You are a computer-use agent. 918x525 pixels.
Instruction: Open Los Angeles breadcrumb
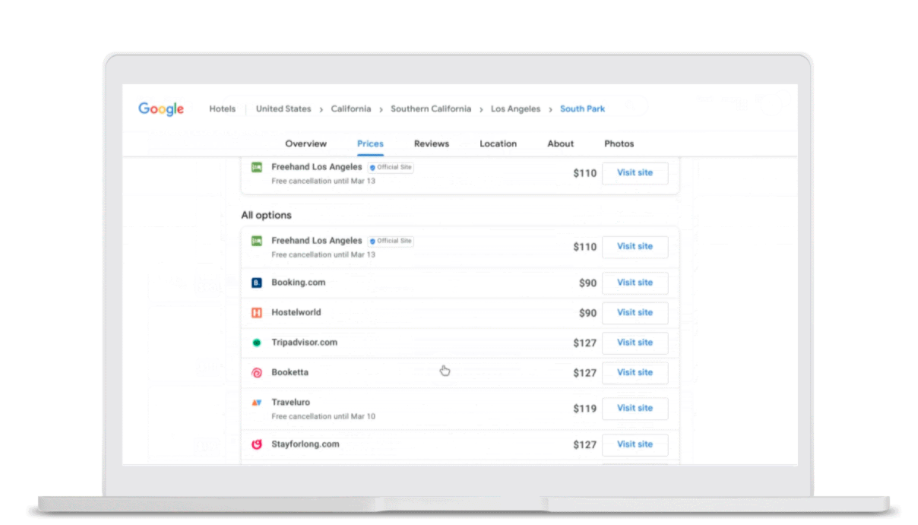point(515,109)
